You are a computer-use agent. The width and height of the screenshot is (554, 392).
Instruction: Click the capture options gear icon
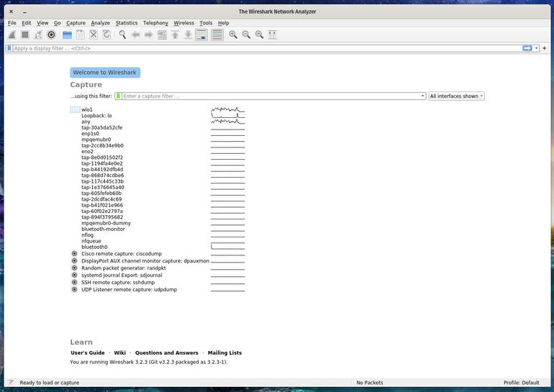51,35
